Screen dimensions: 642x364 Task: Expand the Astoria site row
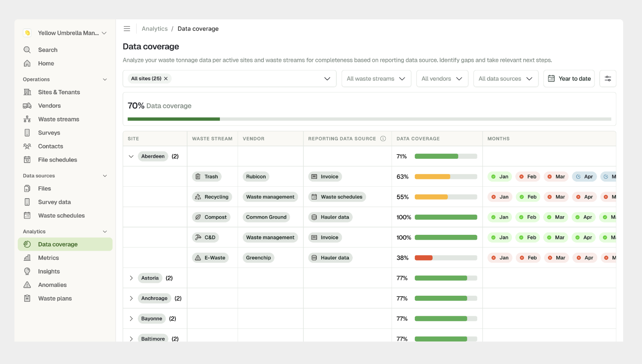tap(131, 278)
